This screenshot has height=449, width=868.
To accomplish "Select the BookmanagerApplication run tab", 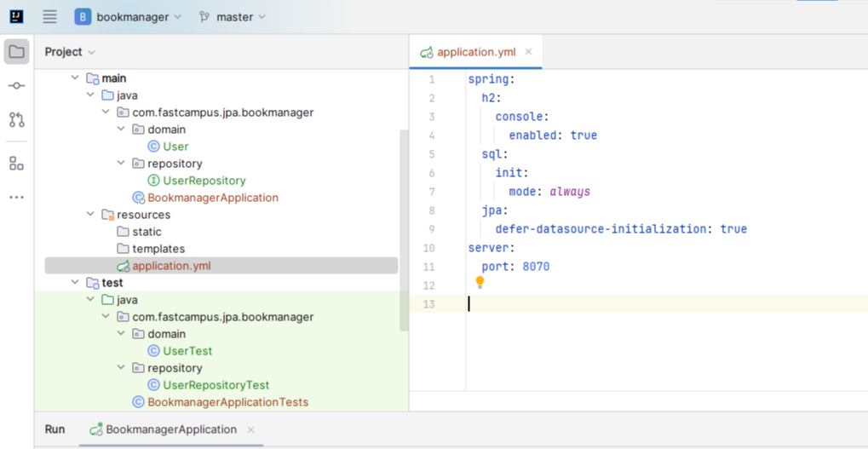I will [171, 429].
